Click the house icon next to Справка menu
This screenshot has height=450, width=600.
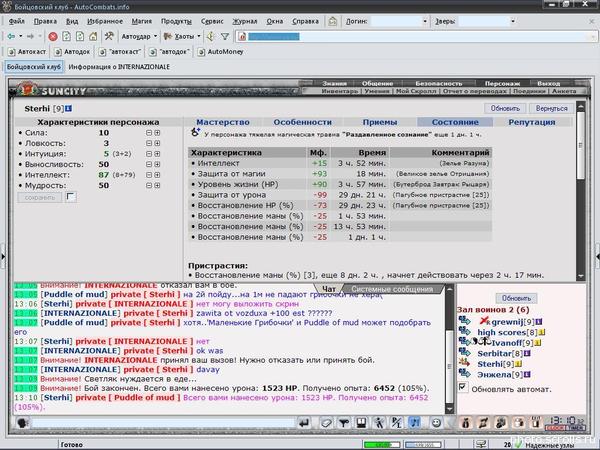click(x=333, y=21)
